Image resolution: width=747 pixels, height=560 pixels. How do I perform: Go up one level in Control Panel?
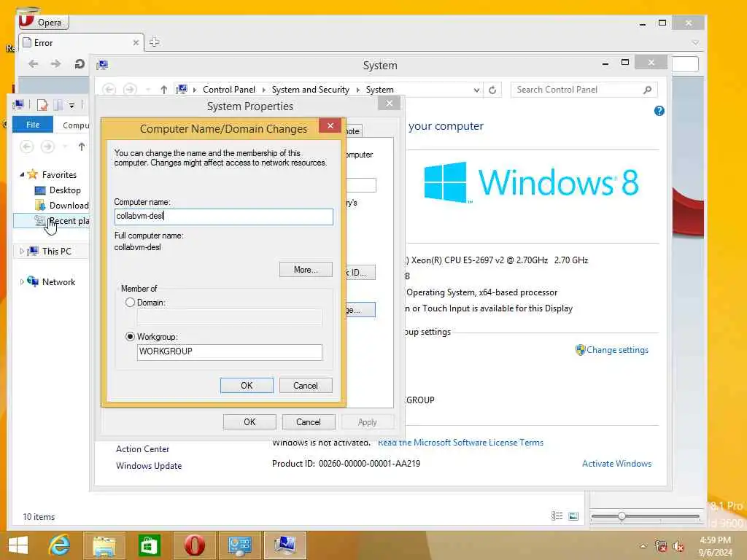(x=164, y=90)
